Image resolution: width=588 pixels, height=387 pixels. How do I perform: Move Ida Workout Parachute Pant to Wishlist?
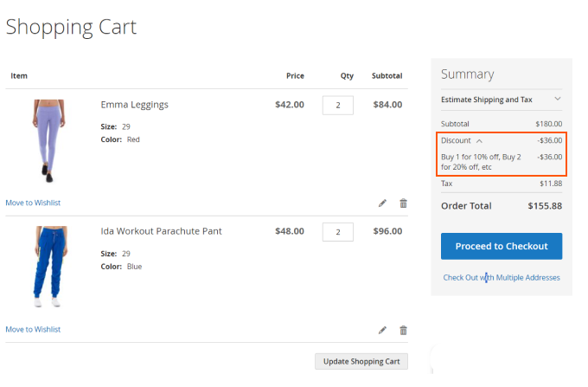click(33, 329)
